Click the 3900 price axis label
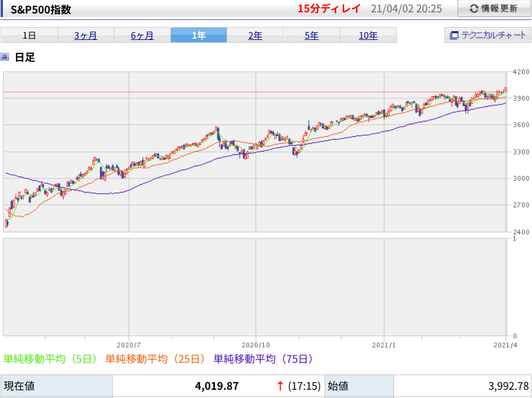 pos(521,99)
